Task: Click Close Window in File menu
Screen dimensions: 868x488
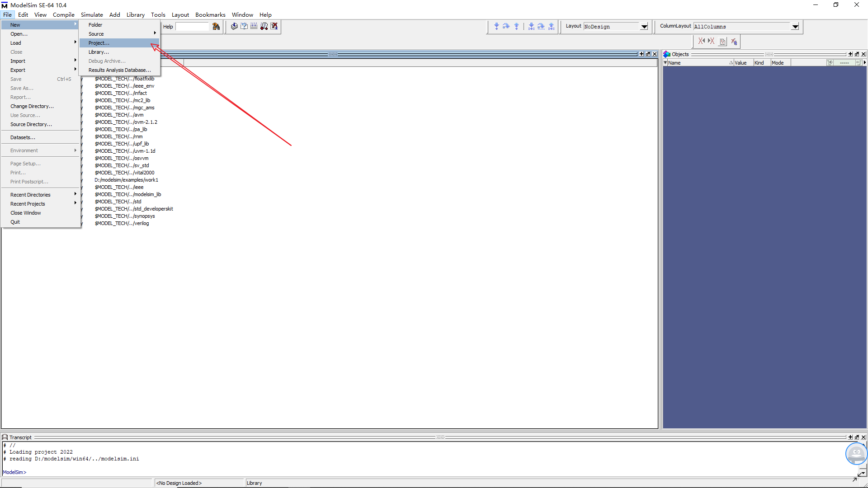Action: [x=41, y=213]
